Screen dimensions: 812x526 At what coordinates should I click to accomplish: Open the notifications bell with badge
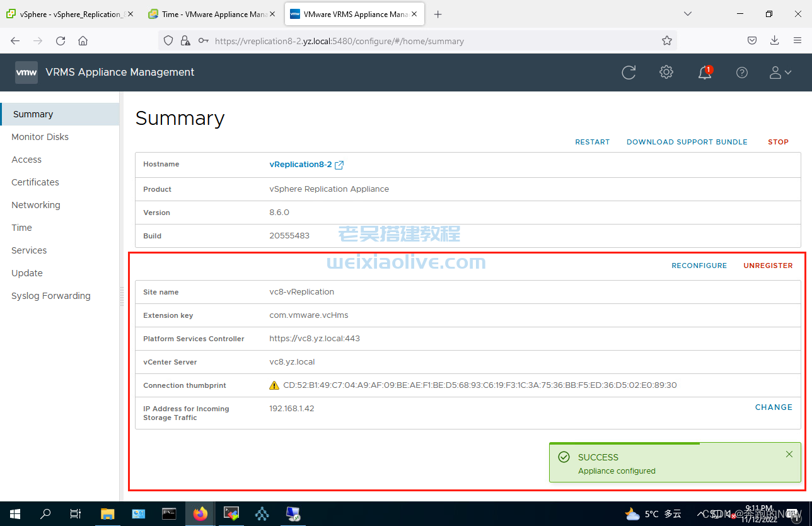[x=705, y=73]
